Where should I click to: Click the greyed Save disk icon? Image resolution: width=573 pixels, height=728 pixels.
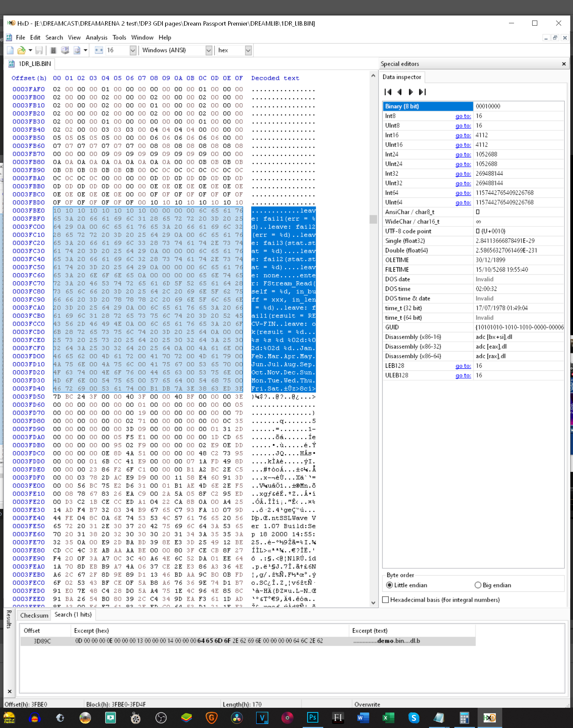click(39, 51)
